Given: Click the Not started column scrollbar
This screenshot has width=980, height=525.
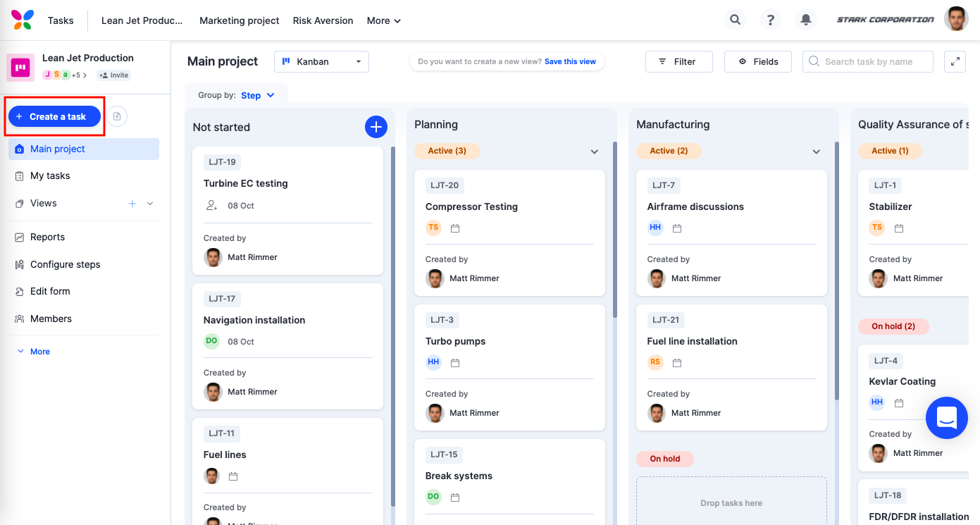Looking at the screenshot, I should (x=393, y=326).
